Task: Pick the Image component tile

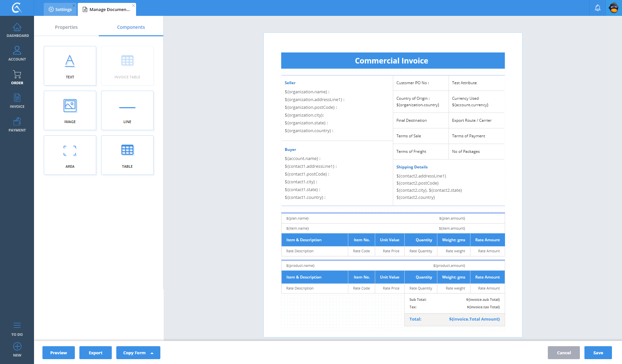Action: click(70, 110)
